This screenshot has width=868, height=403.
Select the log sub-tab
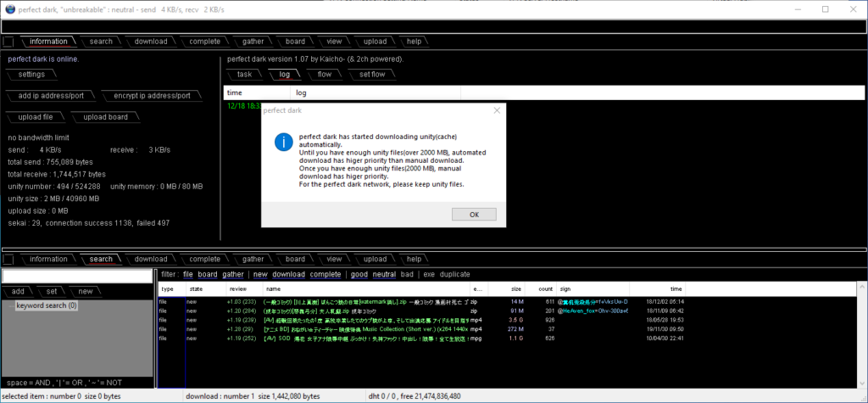[x=284, y=75]
